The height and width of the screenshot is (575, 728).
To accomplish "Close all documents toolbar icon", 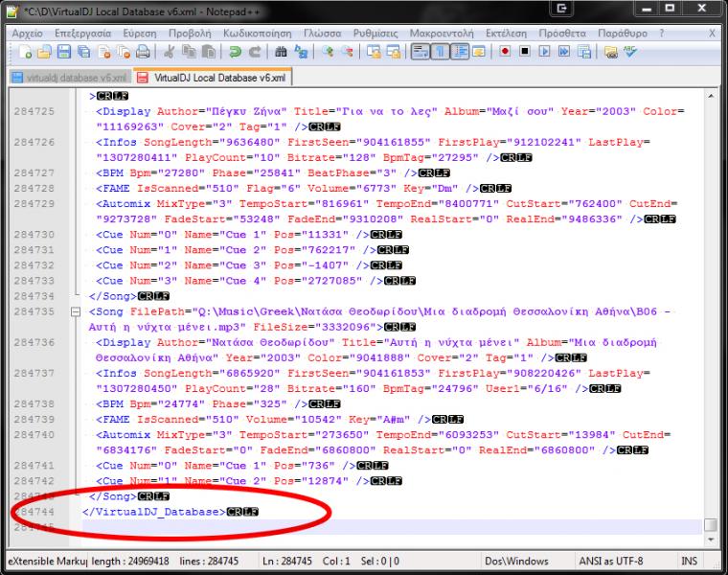I will pos(124,52).
